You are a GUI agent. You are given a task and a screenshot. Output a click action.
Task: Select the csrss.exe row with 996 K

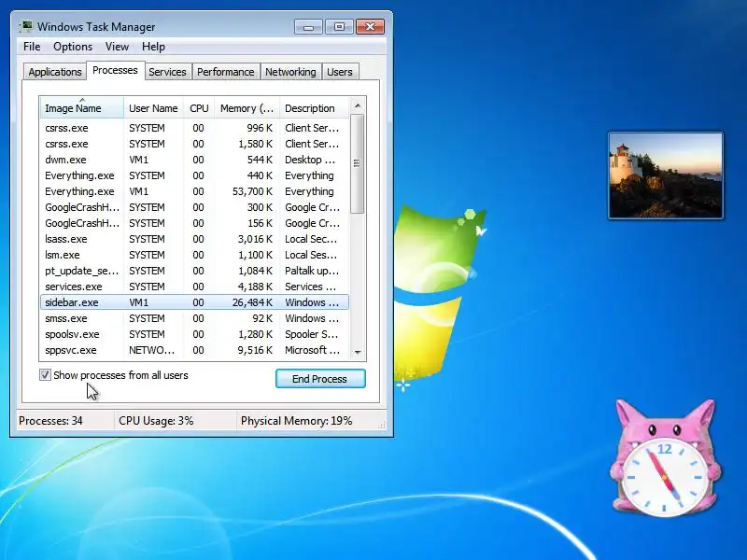[194, 128]
